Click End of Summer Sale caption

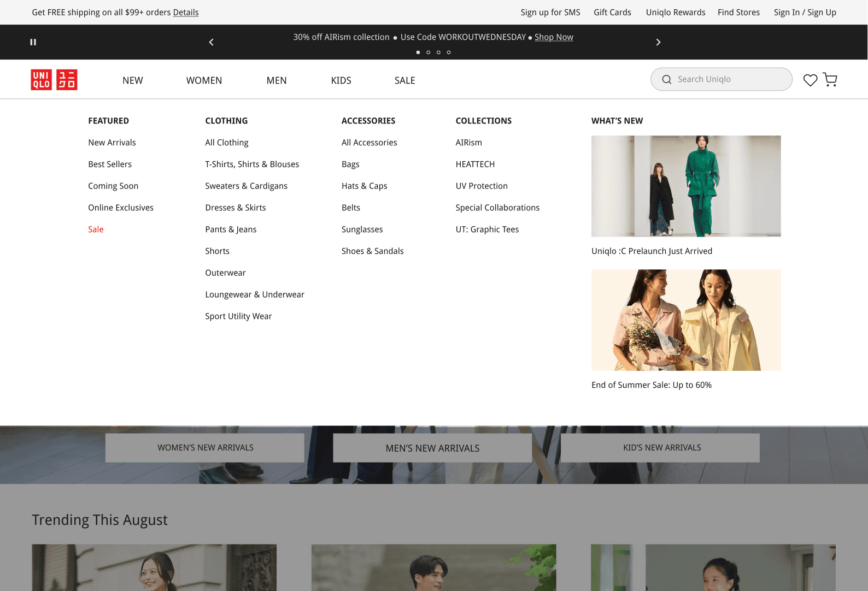pos(652,385)
